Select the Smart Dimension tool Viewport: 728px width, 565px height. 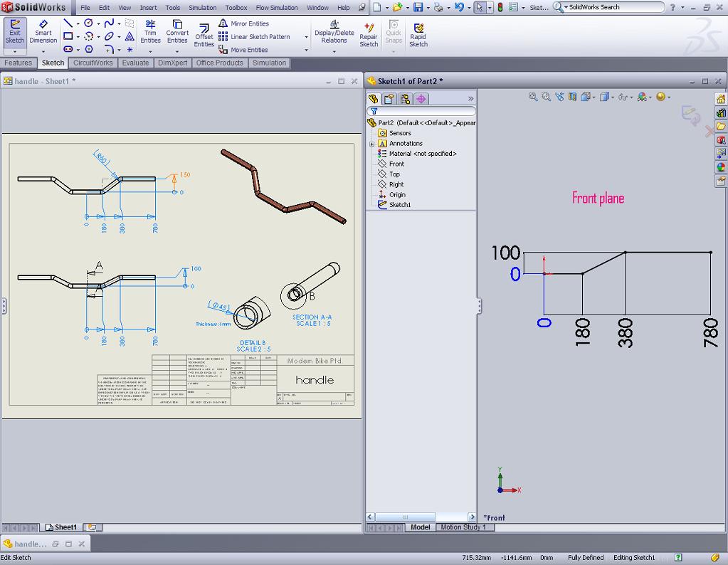tap(43, 31)
